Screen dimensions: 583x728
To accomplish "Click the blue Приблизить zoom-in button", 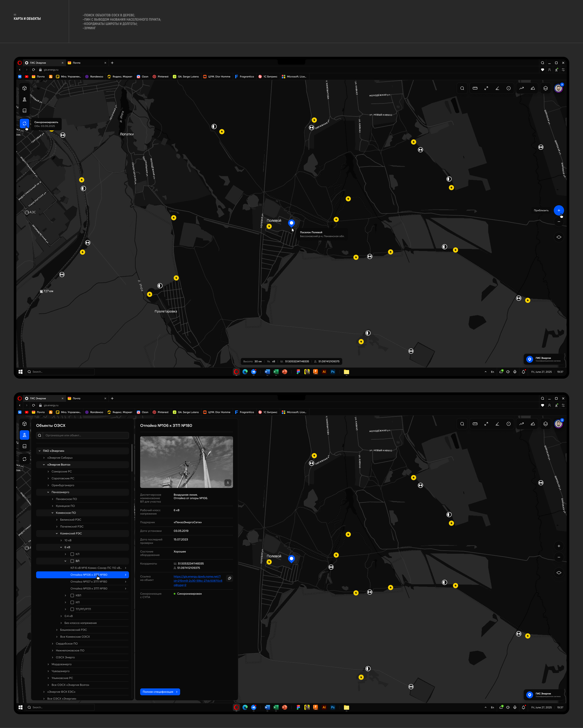I will (559, 210).
